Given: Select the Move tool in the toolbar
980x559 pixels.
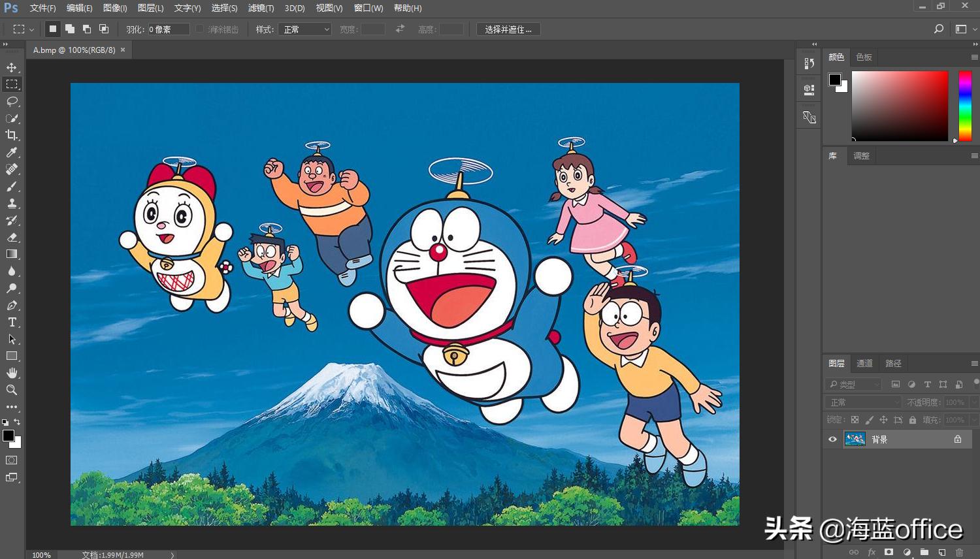Looking at the screenshot, I should [11, 66].
